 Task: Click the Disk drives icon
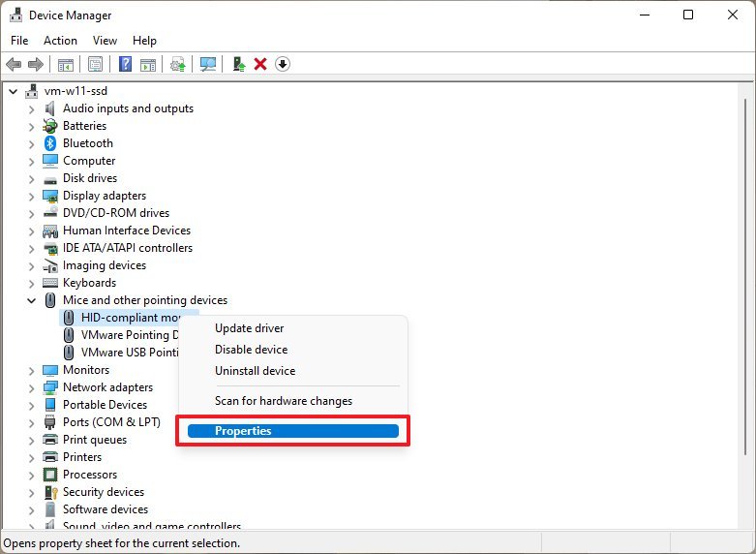(x=50, y=180)
